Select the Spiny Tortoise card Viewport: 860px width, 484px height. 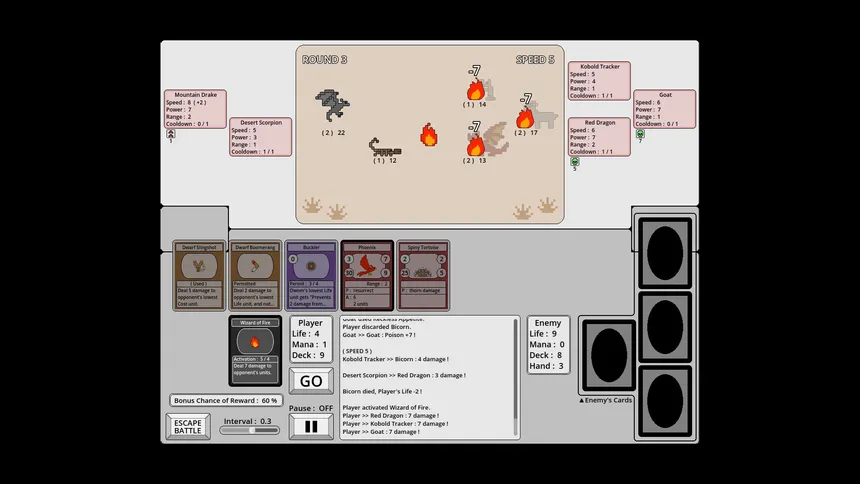pos(423,275)
